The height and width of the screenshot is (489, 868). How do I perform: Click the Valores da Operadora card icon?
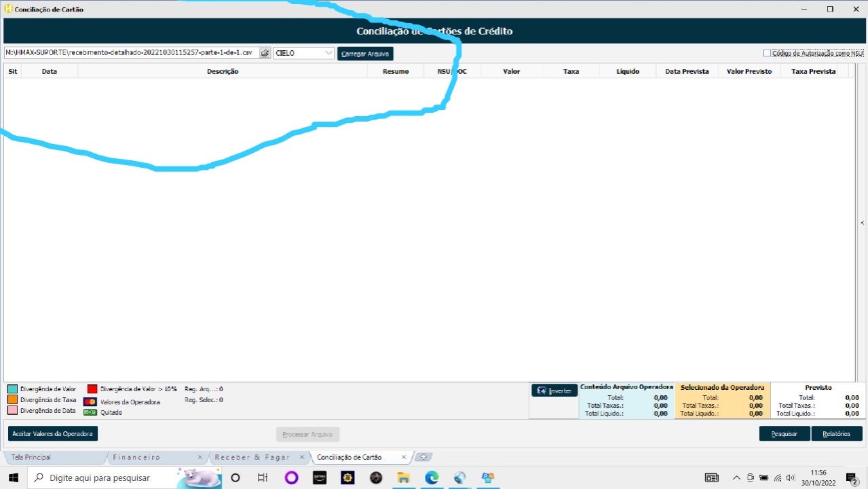click(x=90, y=402)
